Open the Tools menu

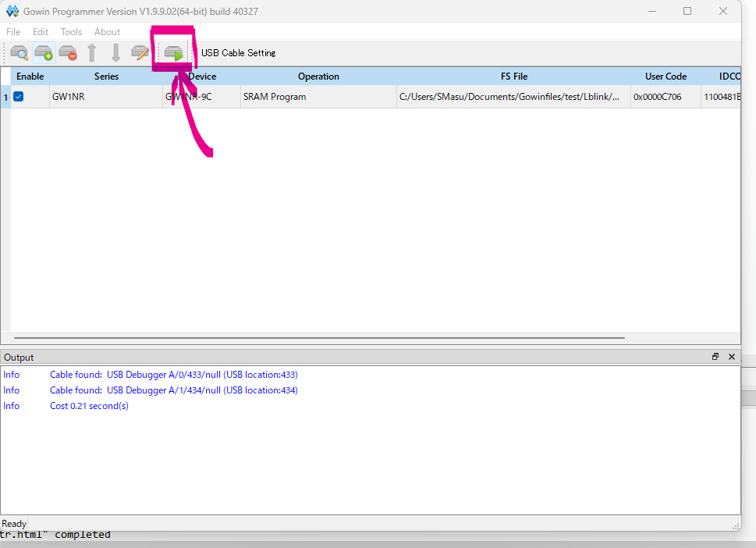click(x=71, y=32)
